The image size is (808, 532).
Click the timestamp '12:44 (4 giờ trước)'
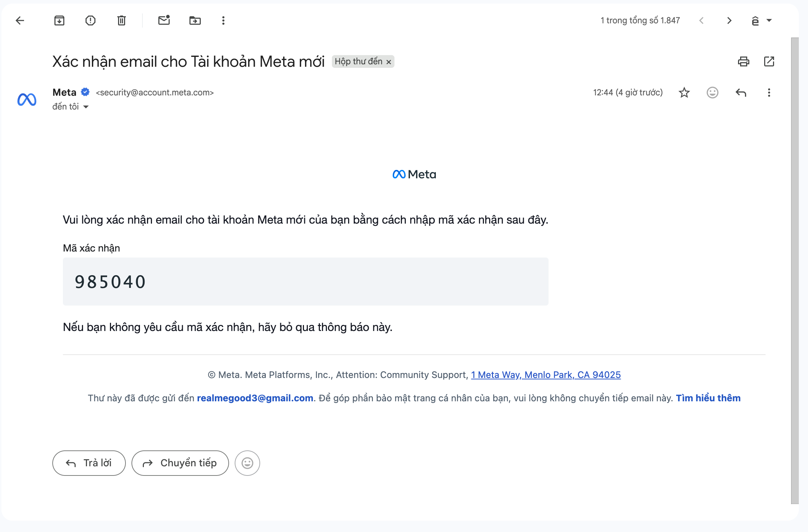628,93
